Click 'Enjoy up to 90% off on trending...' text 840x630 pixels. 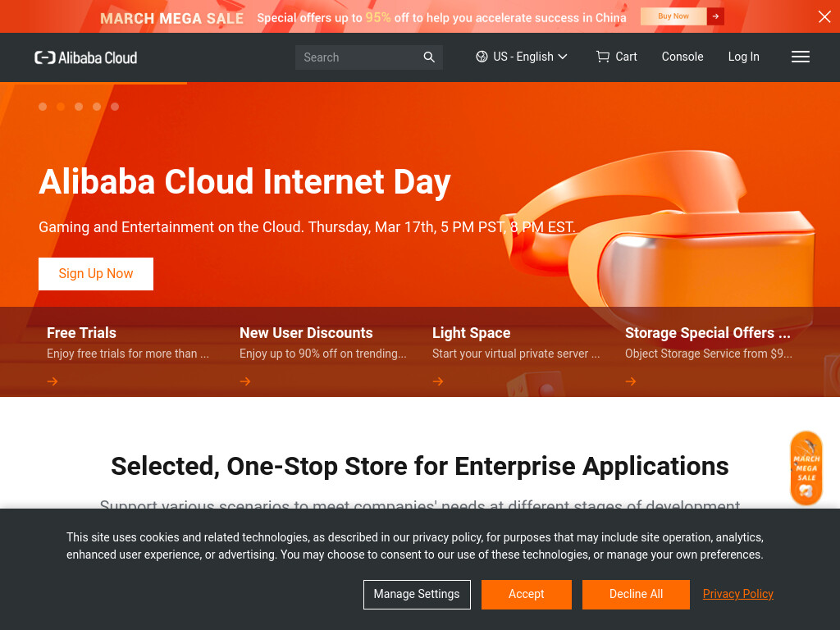[323, 354]
